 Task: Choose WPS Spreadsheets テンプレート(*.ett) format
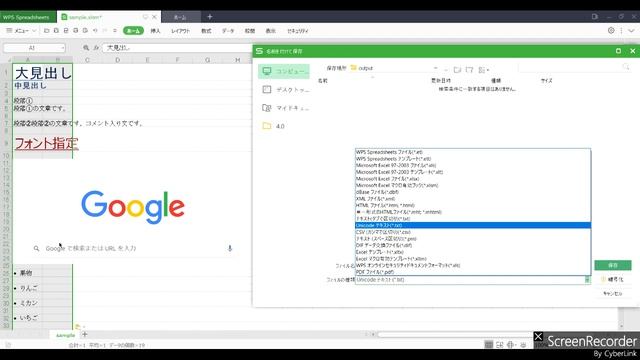point(473,159)
